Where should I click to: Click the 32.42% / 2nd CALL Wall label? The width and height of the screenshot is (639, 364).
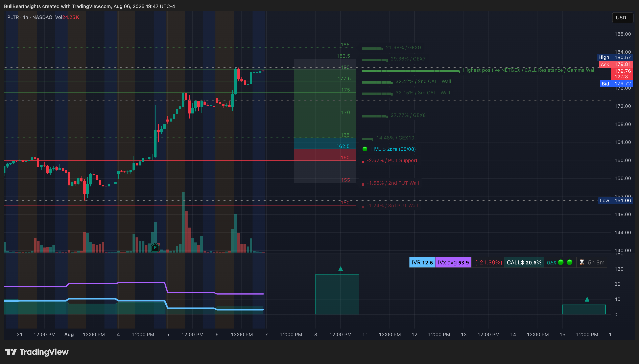click(x=423, y=81)
